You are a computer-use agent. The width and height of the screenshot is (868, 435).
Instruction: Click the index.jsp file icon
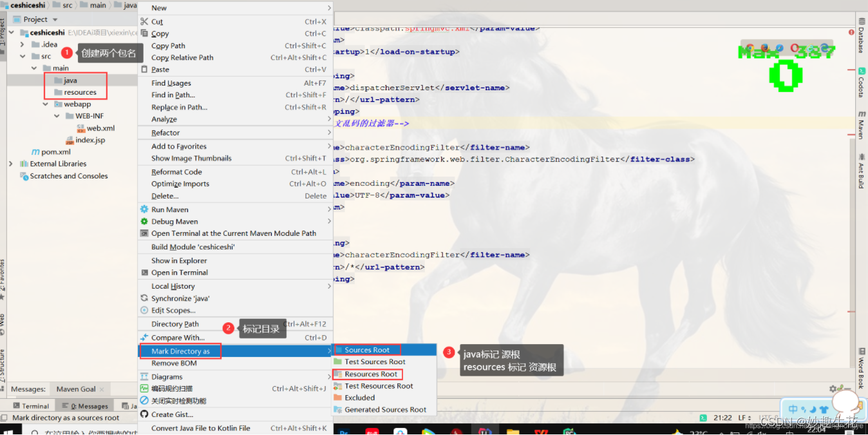point(70,140)
